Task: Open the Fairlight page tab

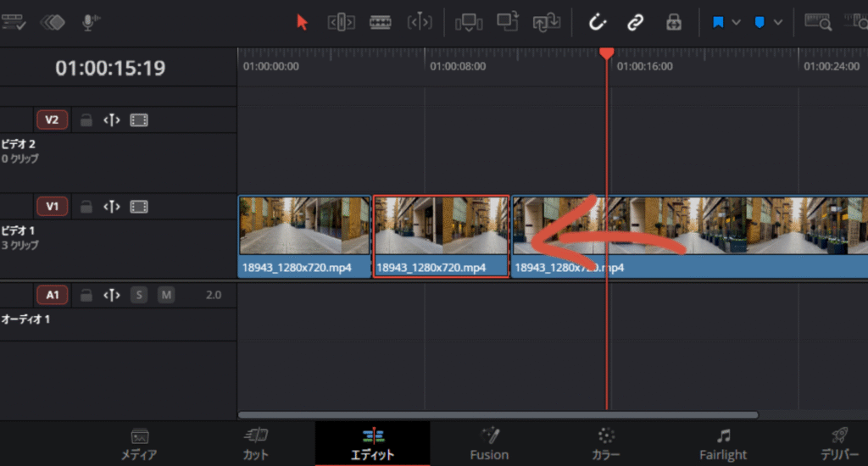Action: click(723, 444)
